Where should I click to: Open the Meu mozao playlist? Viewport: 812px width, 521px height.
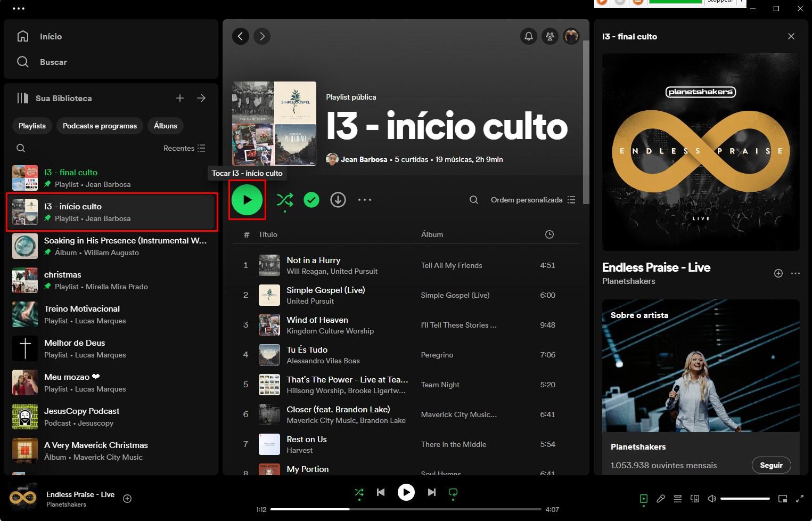(x=112, y=382)
